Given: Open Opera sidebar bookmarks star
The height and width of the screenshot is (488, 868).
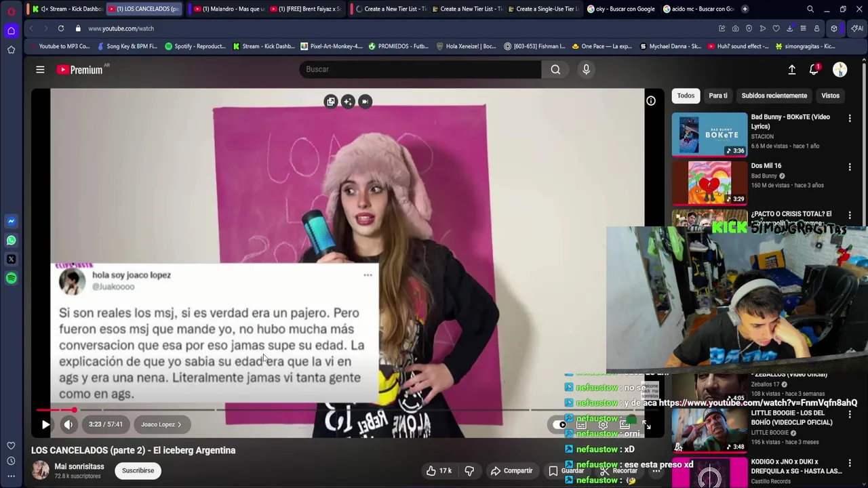Looking at the screenshot, I should click(x=11, y=49).
